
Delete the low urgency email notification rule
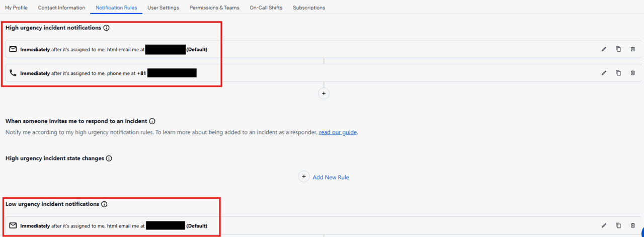tap(632, 226)
